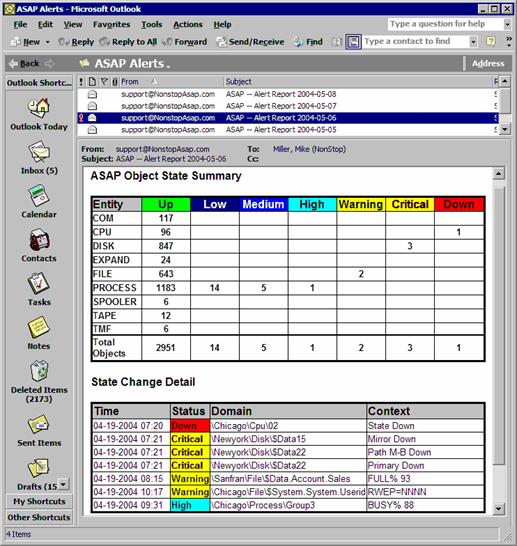Open Deleted Items (2173) folder

click(x=39, y=382)
